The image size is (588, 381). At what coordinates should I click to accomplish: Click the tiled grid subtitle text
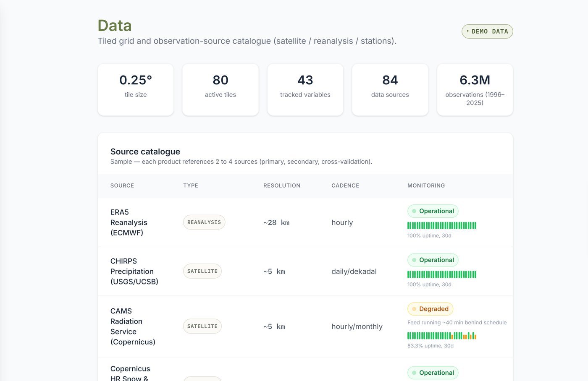pos(247,41)
